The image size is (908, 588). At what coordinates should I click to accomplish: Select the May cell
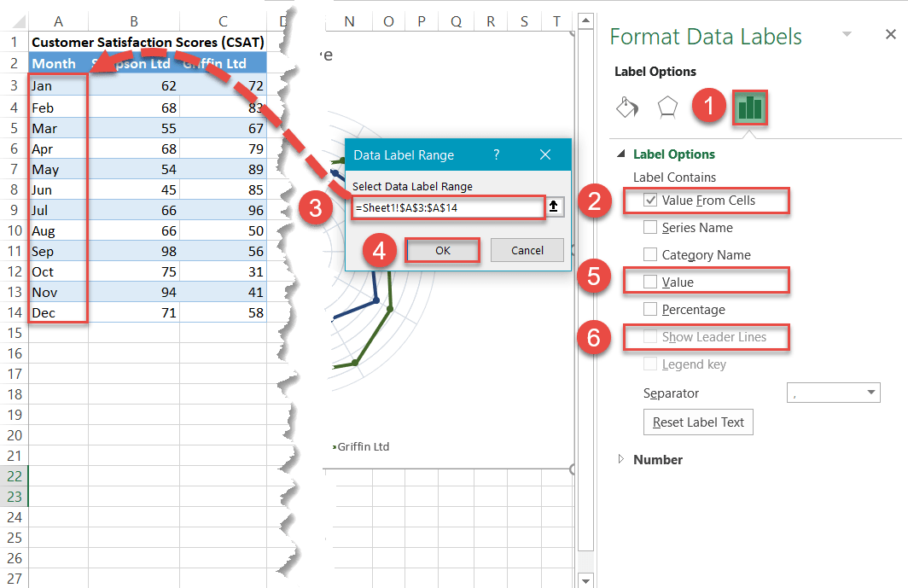pos(59,169)
